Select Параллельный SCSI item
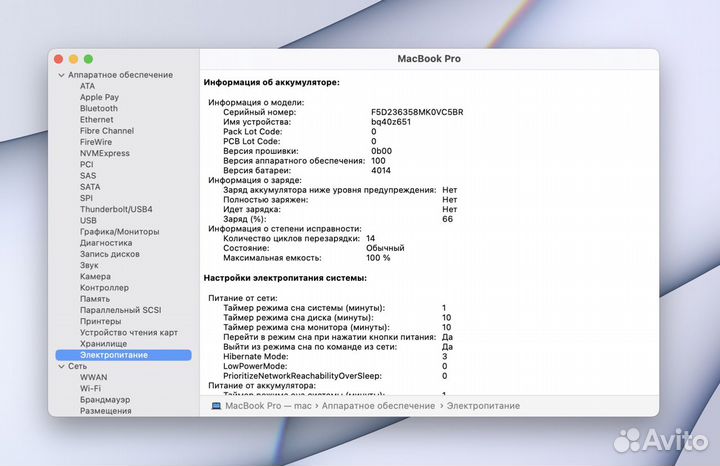This screenshot has width=720, height=466. [x=121, y=310]
